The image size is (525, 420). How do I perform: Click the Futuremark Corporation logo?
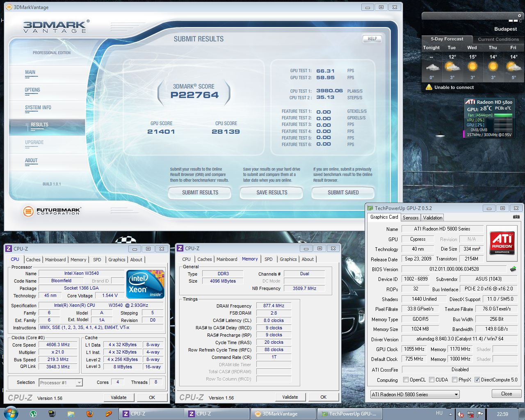(x=52, y=211)
